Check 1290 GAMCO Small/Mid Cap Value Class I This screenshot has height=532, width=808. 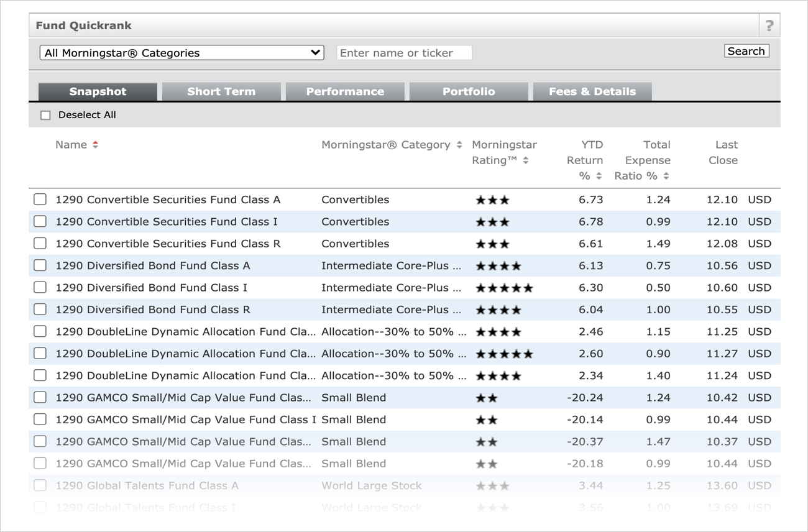(40, 420)
